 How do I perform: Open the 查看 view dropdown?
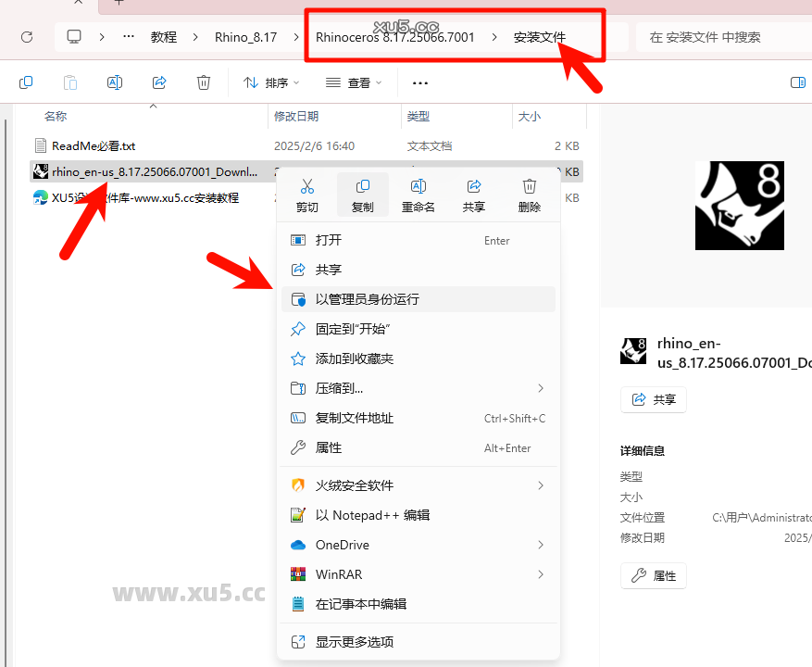(x=355, y=82)
